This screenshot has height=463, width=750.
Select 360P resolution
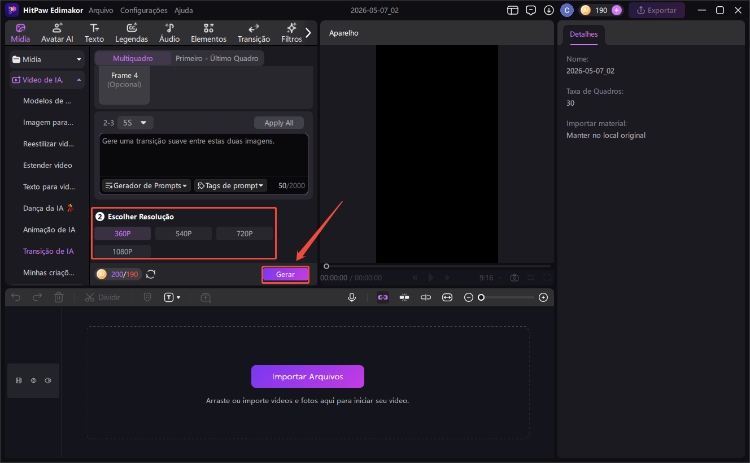click(x=122, y=233)
